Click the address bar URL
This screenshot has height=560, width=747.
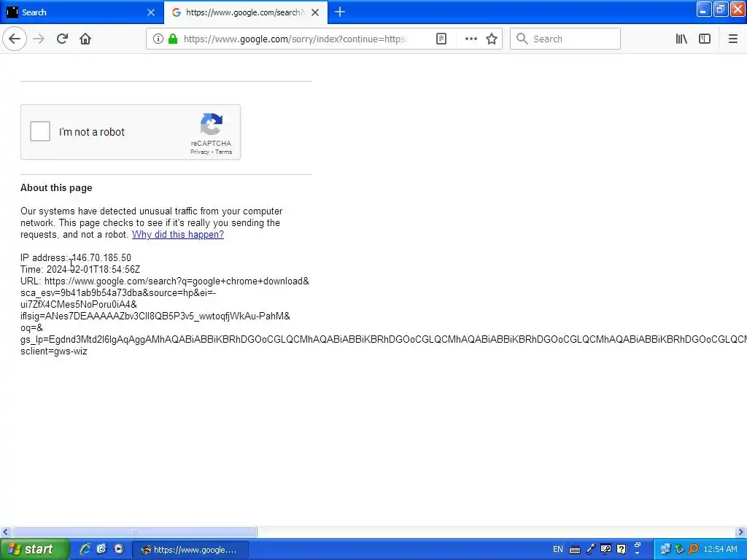[295, 39]
